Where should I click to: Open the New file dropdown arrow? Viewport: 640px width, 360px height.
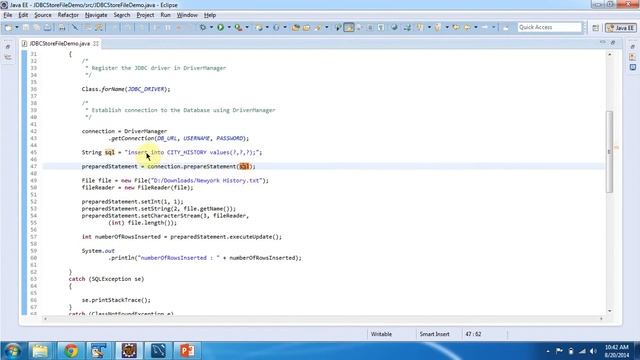[16, 27]
